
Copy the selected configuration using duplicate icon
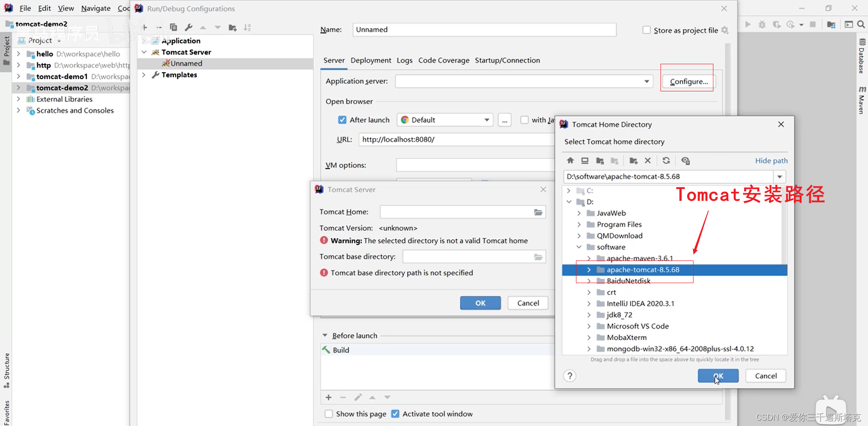click(x=173, y=27)
